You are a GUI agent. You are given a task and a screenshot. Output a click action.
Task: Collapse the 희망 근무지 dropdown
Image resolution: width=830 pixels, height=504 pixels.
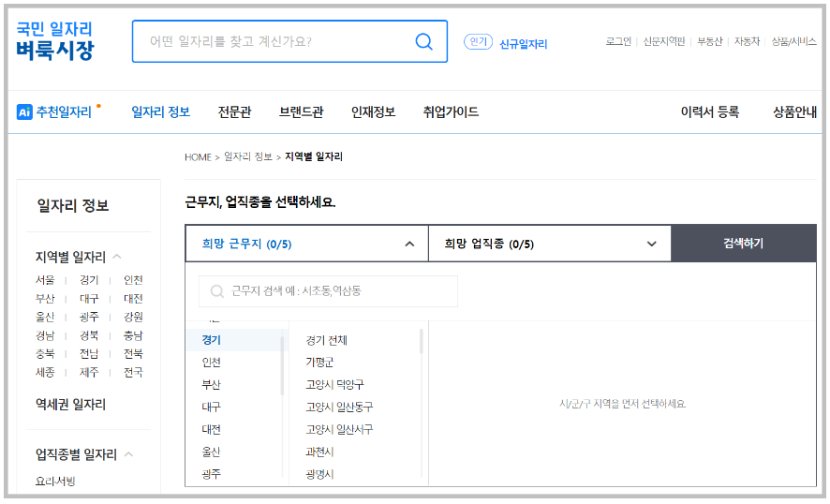click(x=409, y=245)
